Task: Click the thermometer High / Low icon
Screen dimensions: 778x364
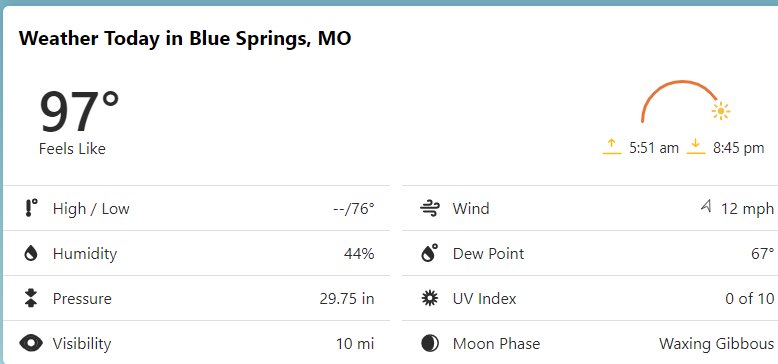Action: pyautogui.click(x=31, y=208)
